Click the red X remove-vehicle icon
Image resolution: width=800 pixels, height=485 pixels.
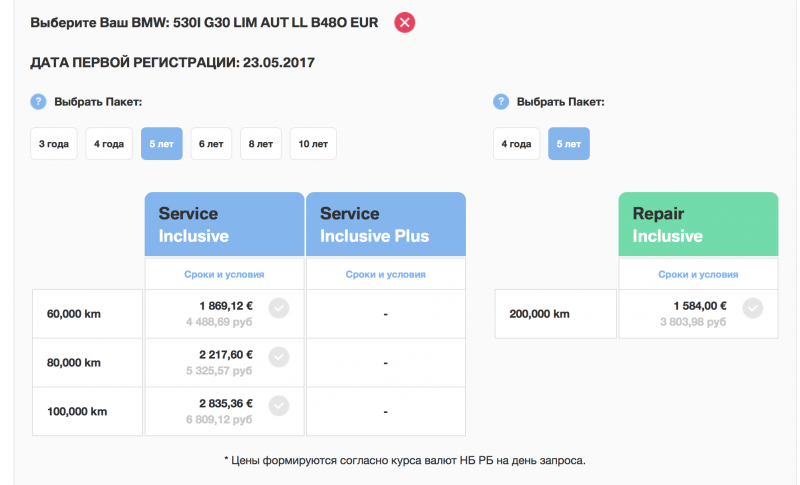click(404, 22)
